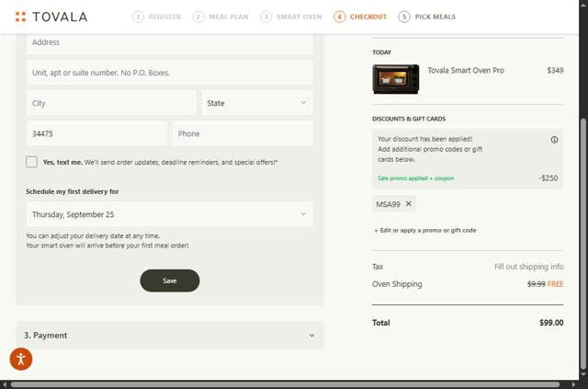This screenshot has height=389, width=588.
Task: Click Edit or apply a promo code
Action: point(425,230)
